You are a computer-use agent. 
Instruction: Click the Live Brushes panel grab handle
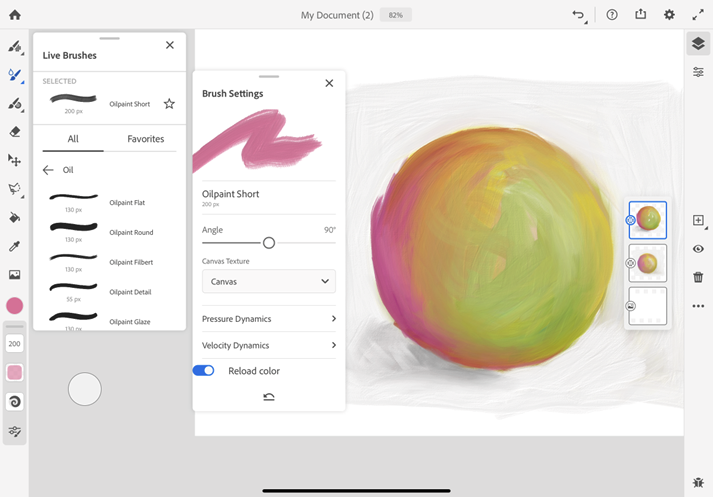coord(110,38)
